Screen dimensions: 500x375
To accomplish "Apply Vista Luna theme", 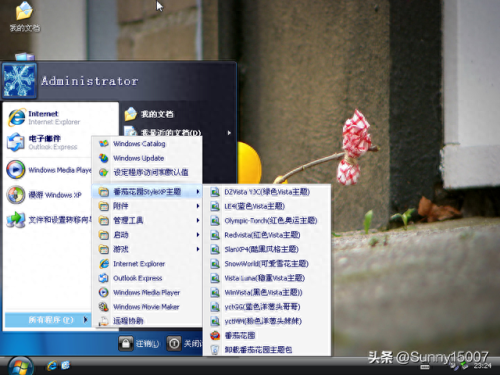I will point(267,278).
